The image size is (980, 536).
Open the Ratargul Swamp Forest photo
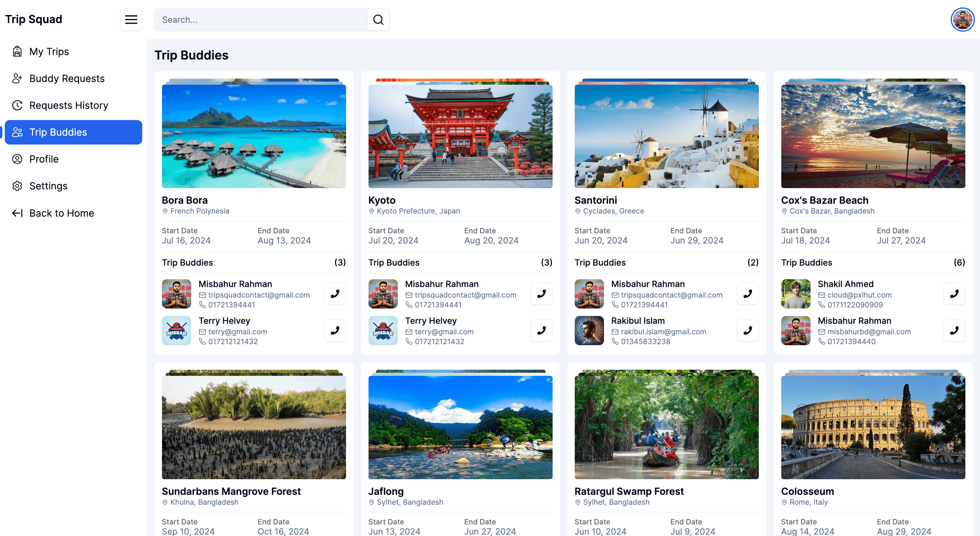(x=667, y=427)
